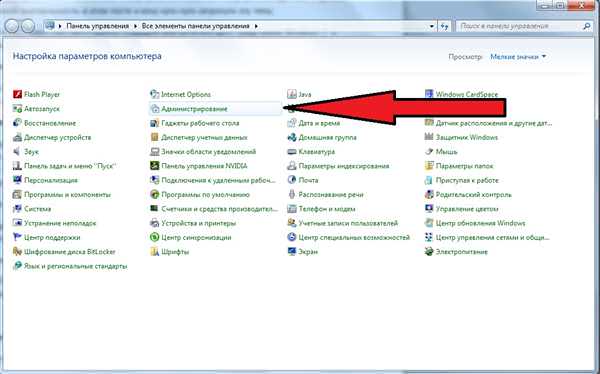600x374 pixels.
Task: Click the Система icon
Action: (17, 209)
